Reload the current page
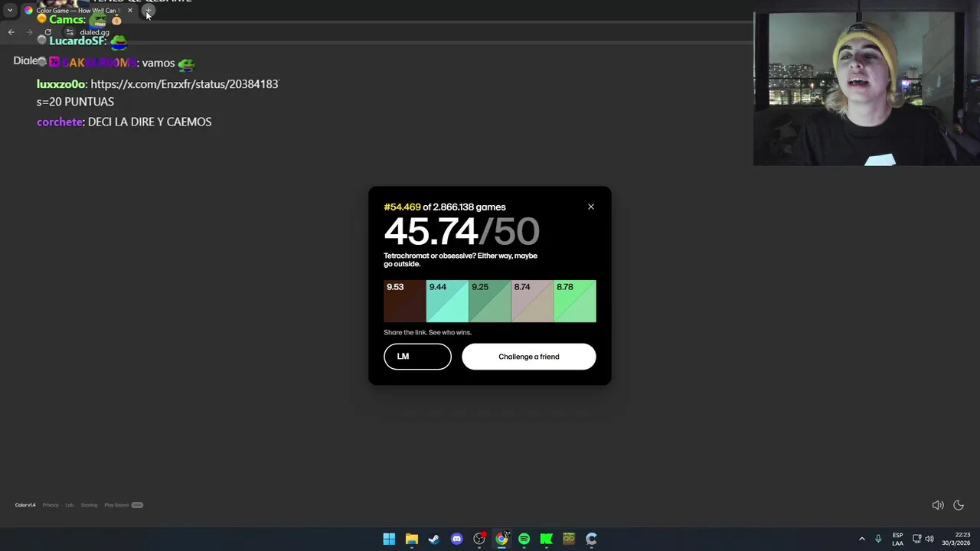 point(48,32)
